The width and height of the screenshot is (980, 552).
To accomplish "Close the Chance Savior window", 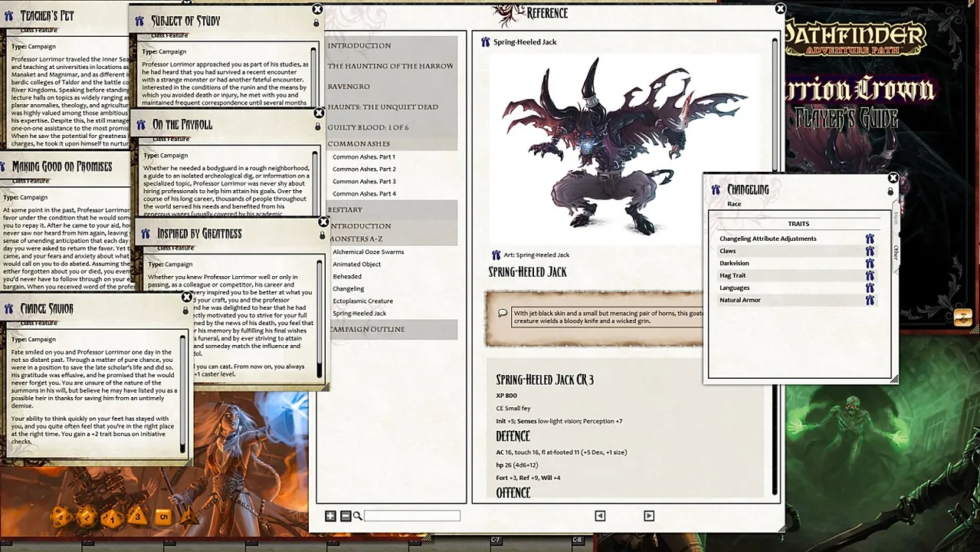I will coord(186,297).
